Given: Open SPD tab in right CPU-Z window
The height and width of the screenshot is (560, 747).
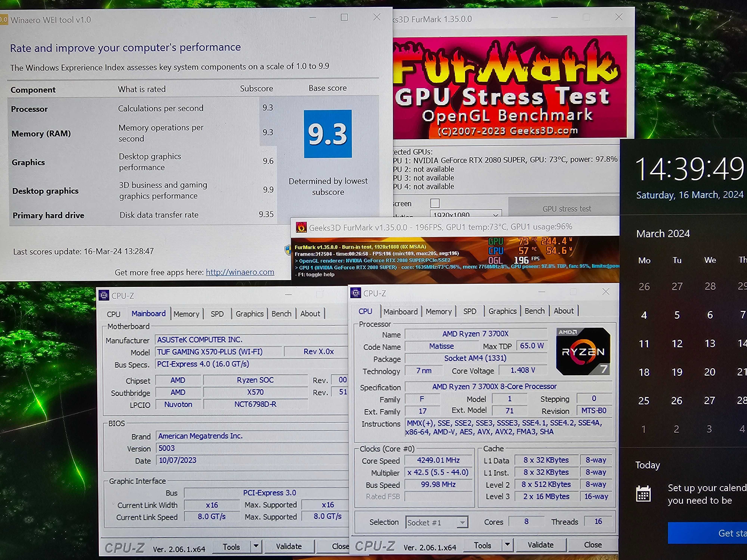Looking at the screenshot, I should click(x=469, y=311).
